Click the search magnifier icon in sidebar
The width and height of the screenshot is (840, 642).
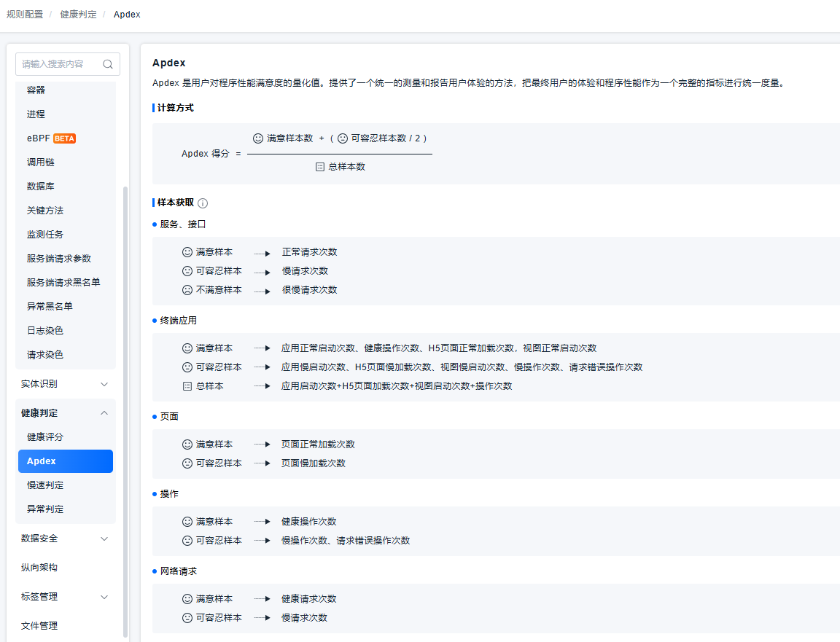tap(108, 64)
